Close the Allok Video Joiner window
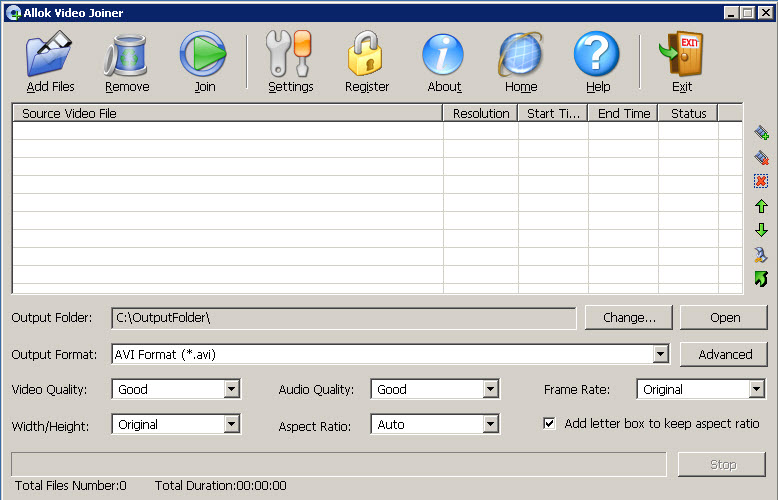778x500 pixels. tap(766, 13)
